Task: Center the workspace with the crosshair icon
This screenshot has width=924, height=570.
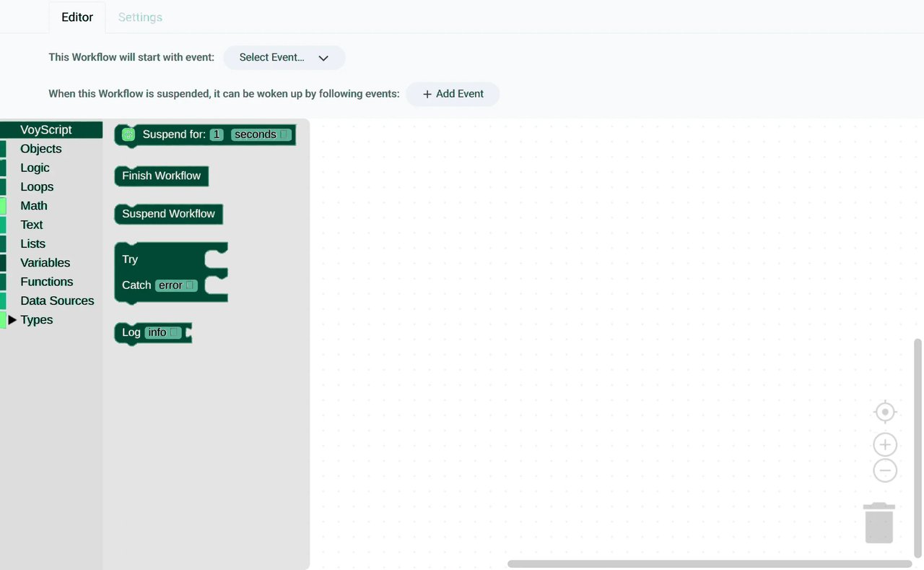Action: pyautogui.click(x=884, y=412)
